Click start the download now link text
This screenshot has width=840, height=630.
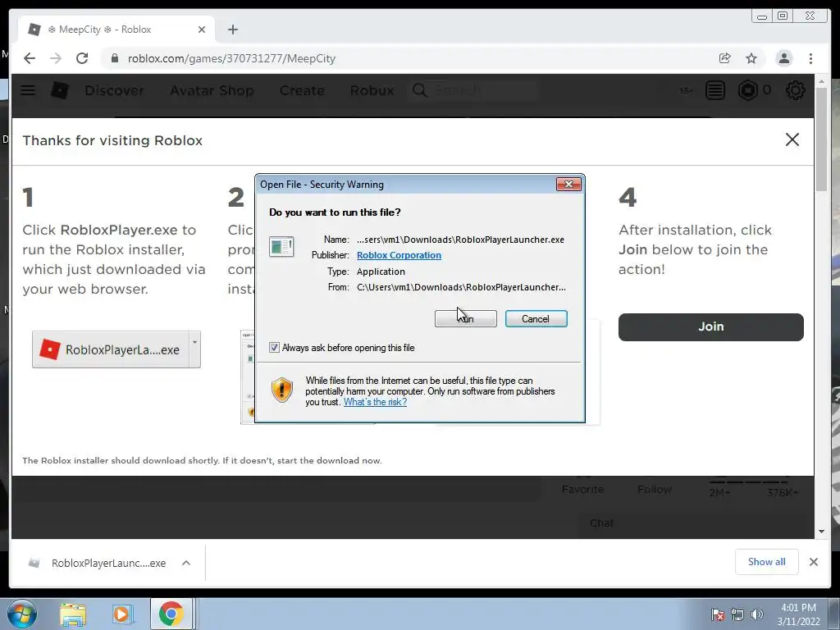(329, 460)
